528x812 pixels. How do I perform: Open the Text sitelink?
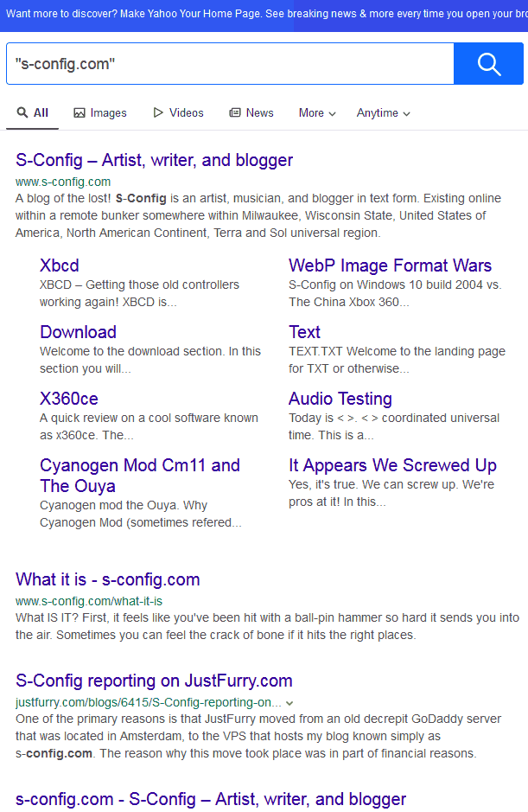304,332
